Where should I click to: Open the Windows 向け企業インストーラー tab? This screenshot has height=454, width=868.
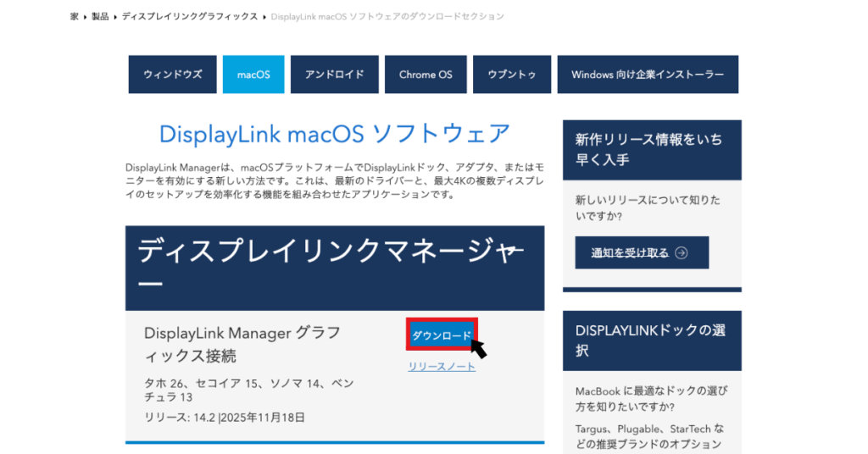[648, 75]
